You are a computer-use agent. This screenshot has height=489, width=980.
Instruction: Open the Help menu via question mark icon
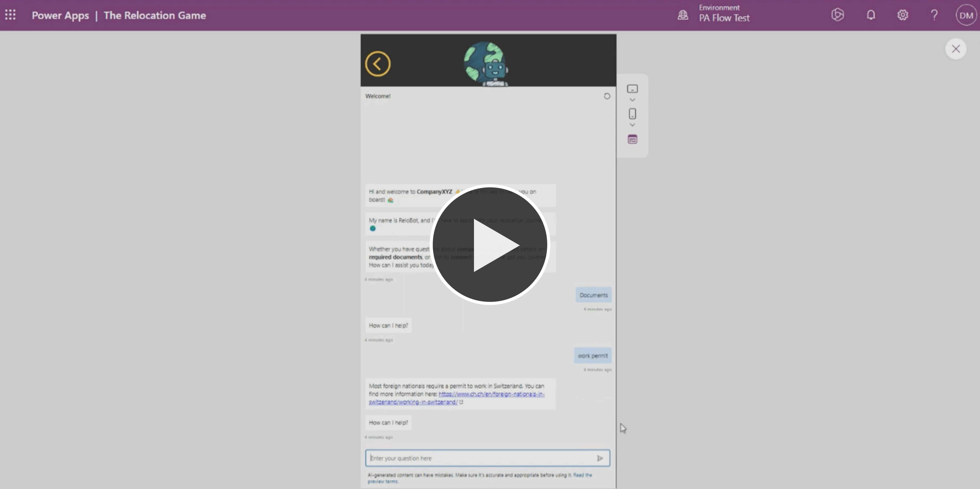[934, 14]
